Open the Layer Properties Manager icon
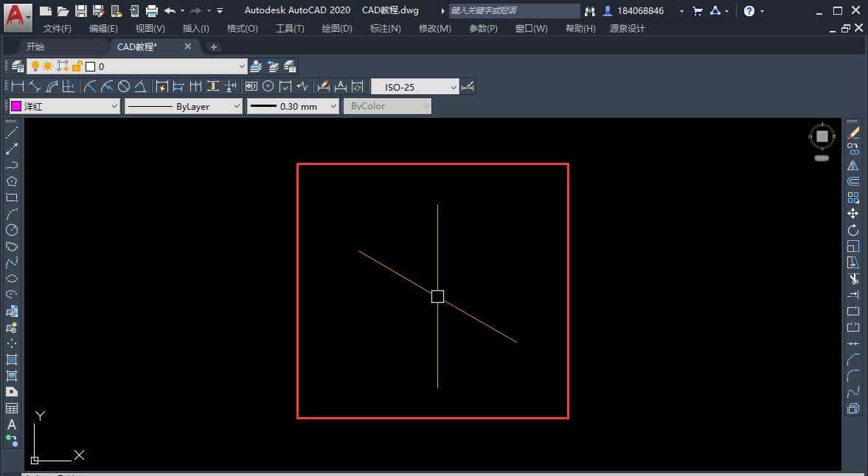 pos(17,66)
